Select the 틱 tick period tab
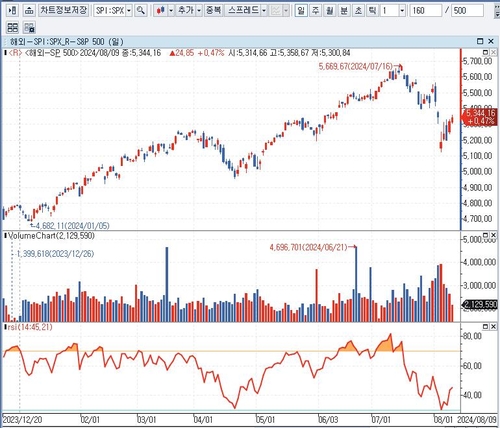The image size is (500, 428). pyautogui.click(x=372, y=11)
